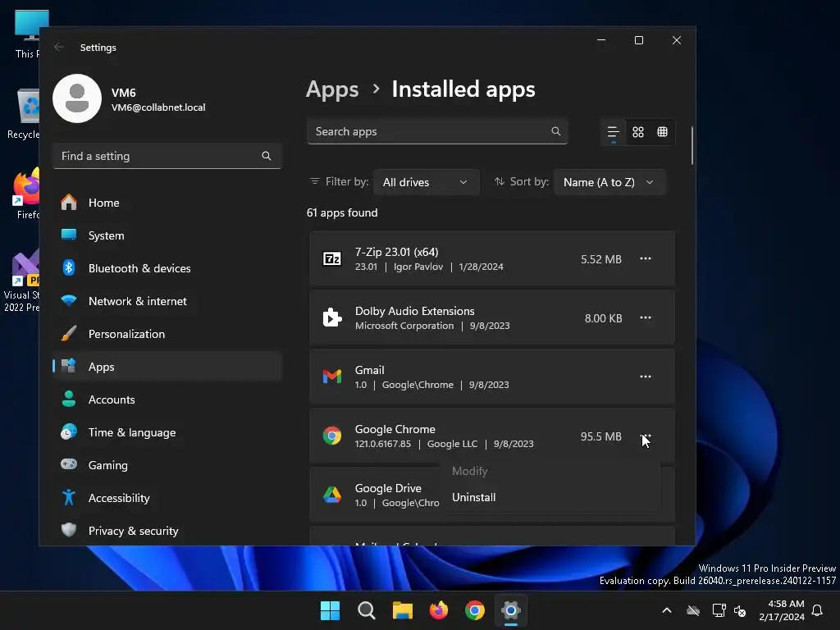
Task: Click the 95.5 MB size value
Action: click(x=601, y=436)
